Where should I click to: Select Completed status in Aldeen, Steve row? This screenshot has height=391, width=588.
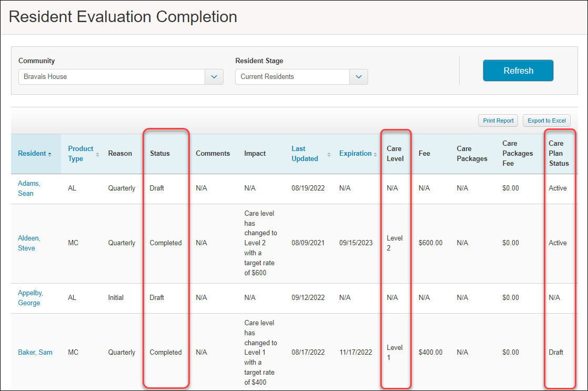pyautogui.click(x=165, y=243)
